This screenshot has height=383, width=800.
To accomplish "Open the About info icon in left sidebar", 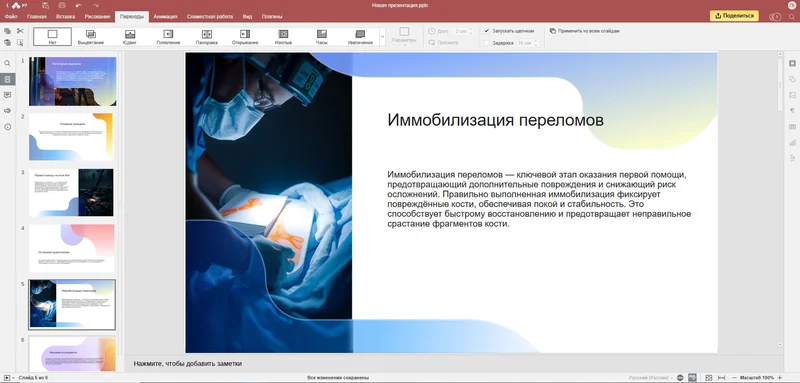I will pyautogui.click(x=7, y=126).
